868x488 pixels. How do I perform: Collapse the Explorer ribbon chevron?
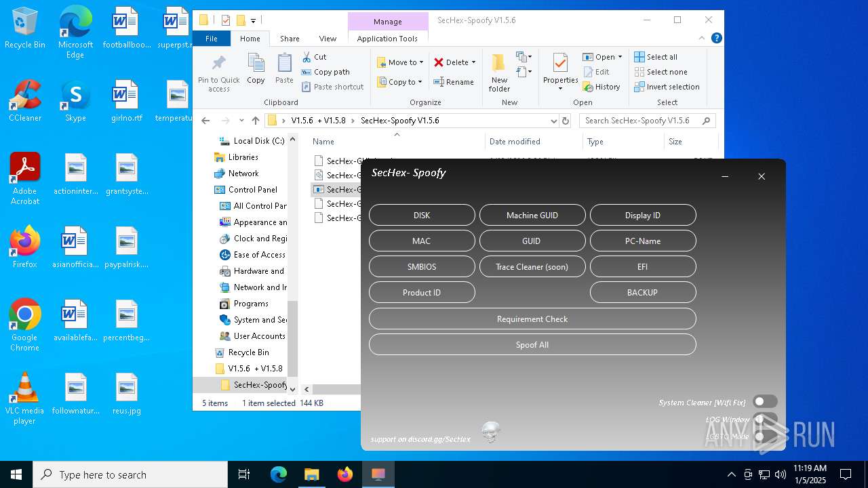click(x=703, y=39)
